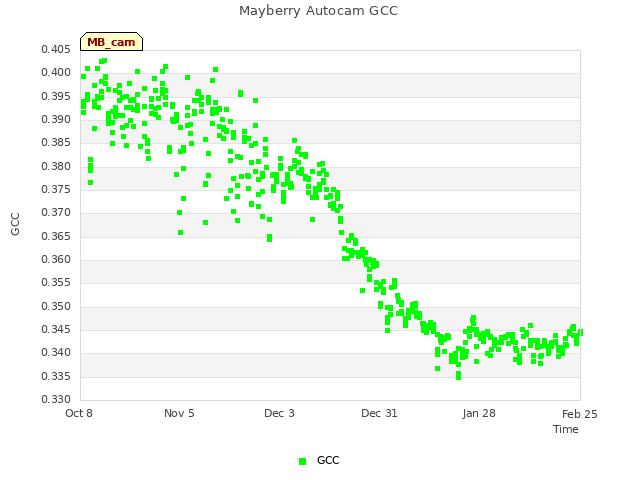Select the Feb 25 x-axis label

click(x=580, y=414)
